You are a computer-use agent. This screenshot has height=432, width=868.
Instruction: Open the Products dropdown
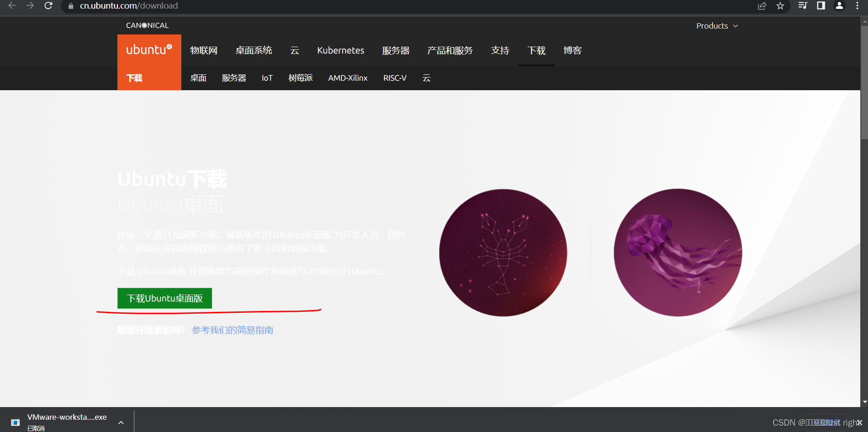[x=717, y=26]
